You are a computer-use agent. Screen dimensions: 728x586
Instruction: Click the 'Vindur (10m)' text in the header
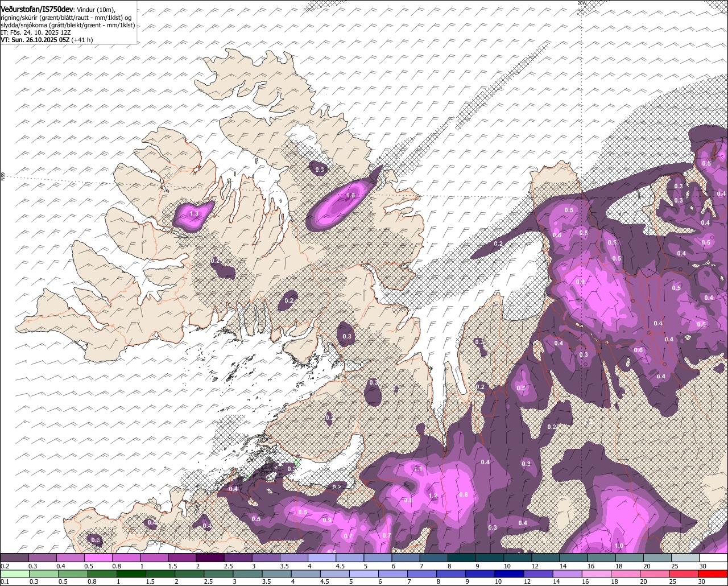(96, 10)
